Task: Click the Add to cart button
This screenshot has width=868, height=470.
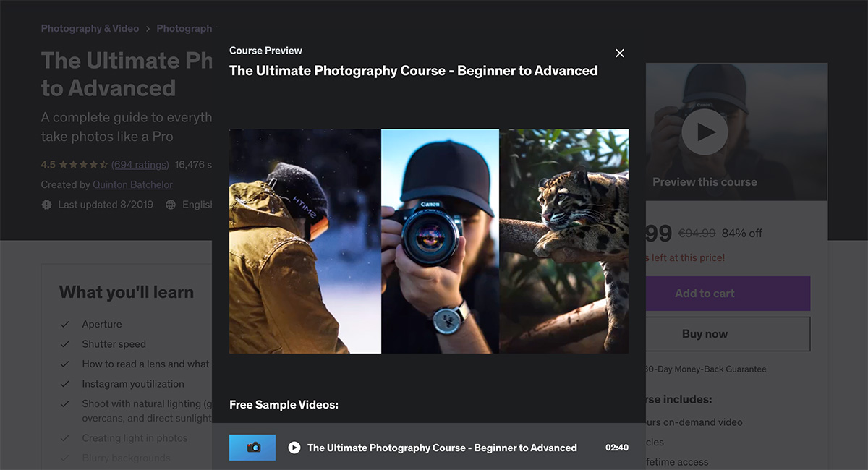Action: pos(728,294)
